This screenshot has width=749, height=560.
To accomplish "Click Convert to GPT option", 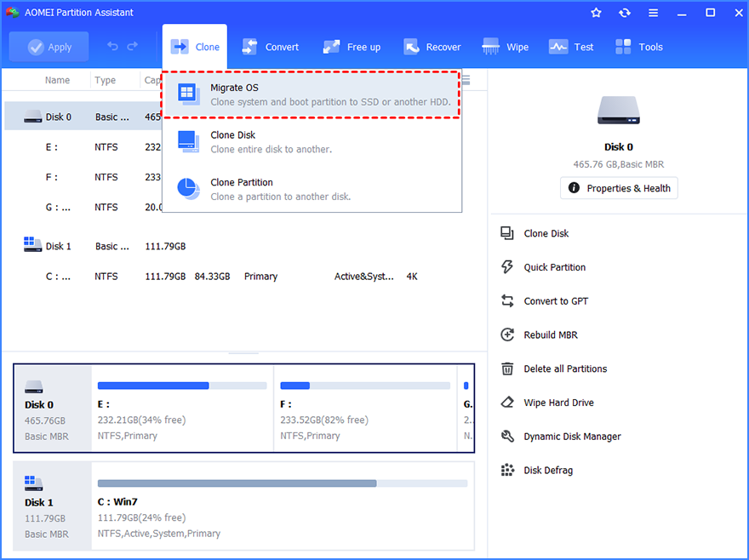I will click(x=556, y=301).
